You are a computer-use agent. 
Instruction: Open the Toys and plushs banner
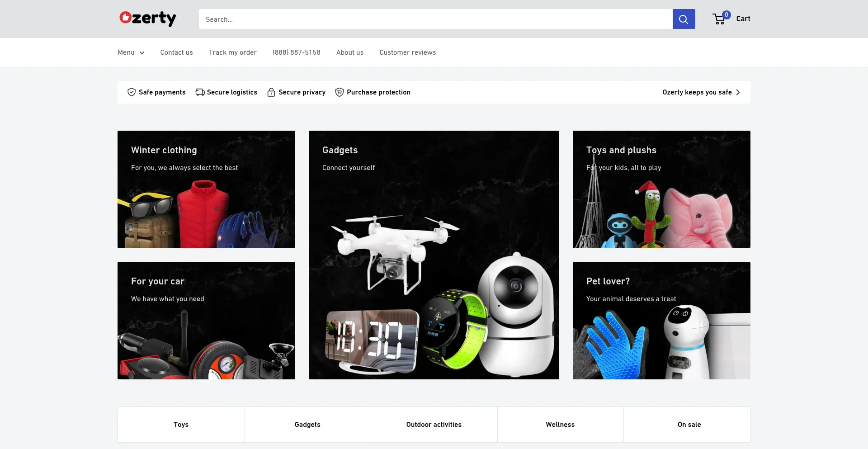coord(661,189)
